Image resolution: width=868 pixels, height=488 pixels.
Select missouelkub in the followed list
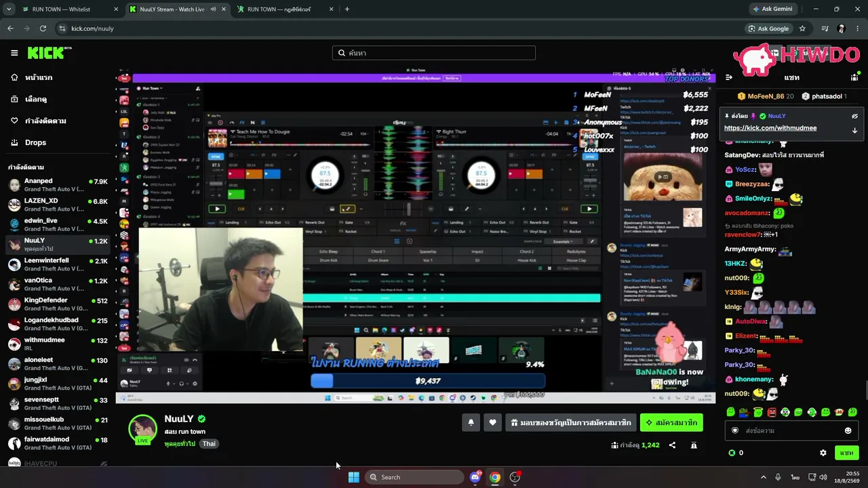[x=58, y=423]
